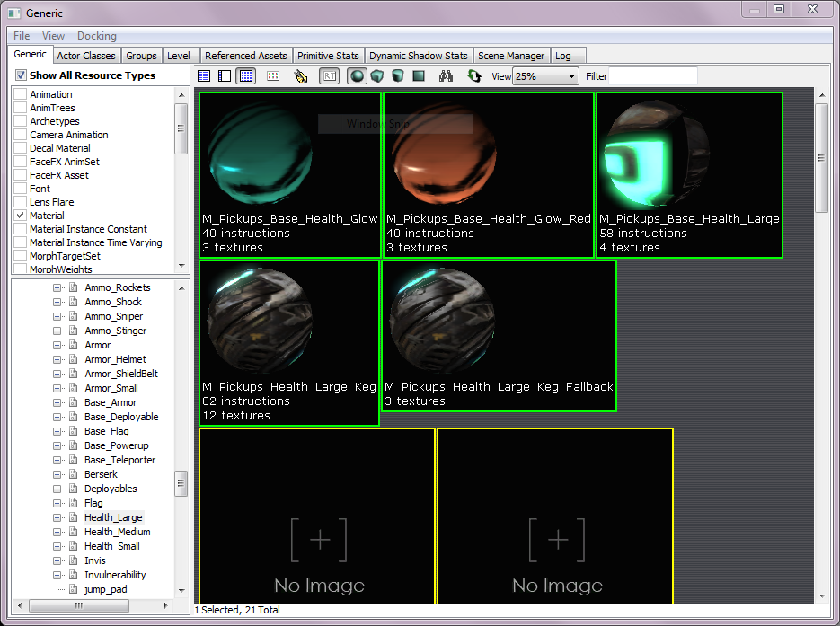Click the green refresh arrows icon

pyautogui.click(x=474, y=76)
